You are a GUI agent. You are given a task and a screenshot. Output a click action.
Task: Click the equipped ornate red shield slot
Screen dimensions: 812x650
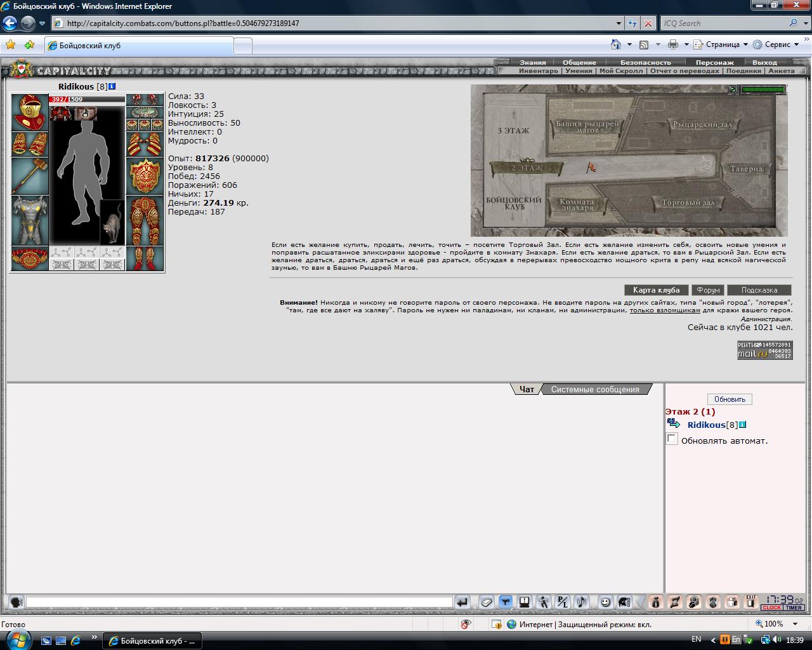(145, 176)
